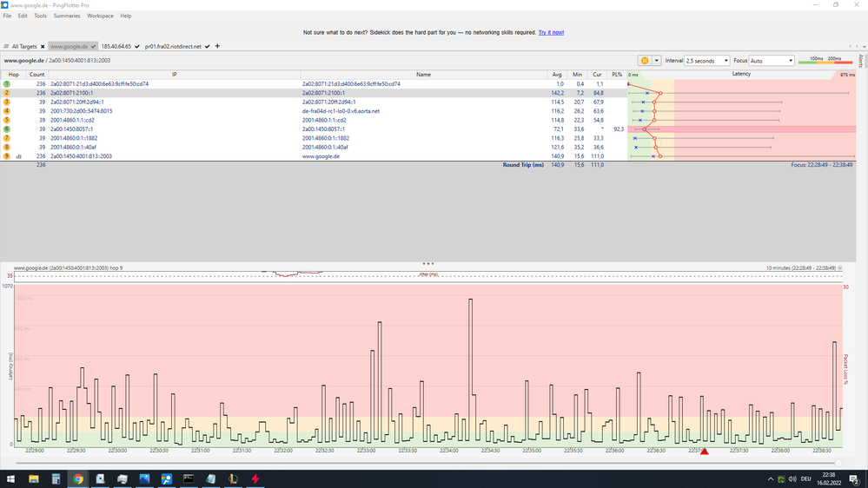Image resolution: width=868 pixels, height=488 pixels.
Task: Open the Alerts side panel
Action: click(861, 61)
